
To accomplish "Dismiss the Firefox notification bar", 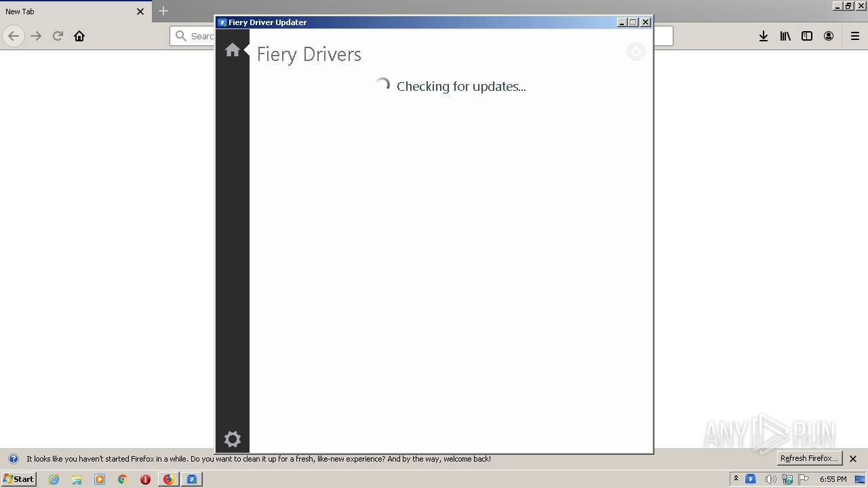I will (853, 459).
